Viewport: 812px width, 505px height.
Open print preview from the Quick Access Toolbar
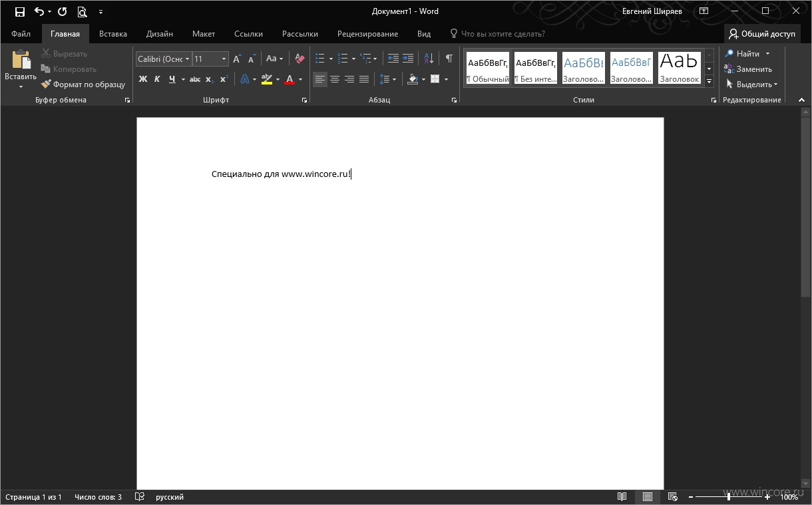82,11
